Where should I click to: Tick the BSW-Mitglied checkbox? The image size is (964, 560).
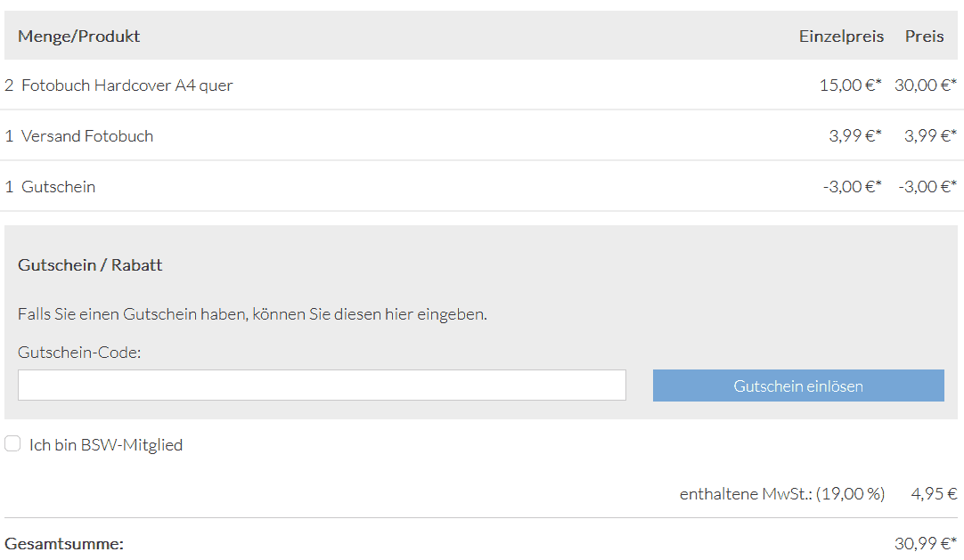click(12, 444)
